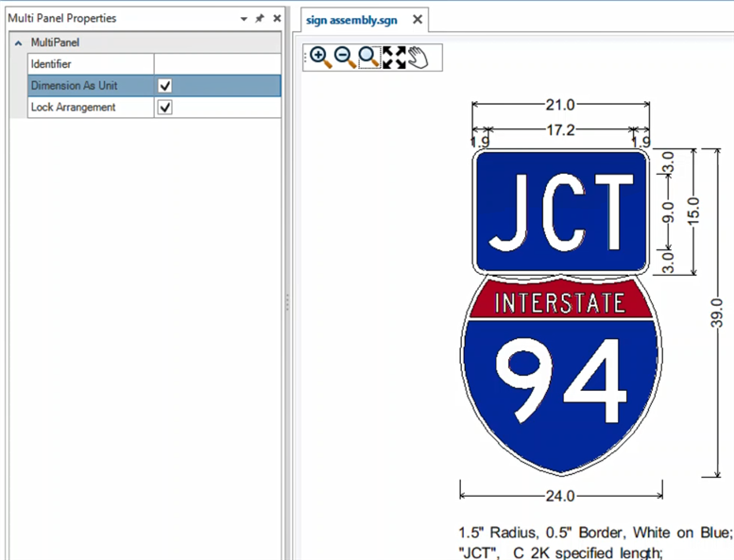Click the JCT sign panel
The height and width of the screenshot is (560, 734).
click(x=561, y=212)
